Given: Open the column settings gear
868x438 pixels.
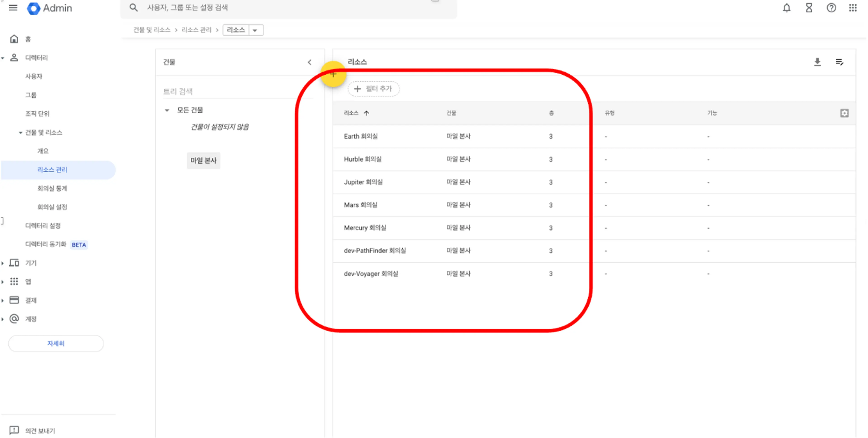Looking at the screenshot, I should point(844,113).
